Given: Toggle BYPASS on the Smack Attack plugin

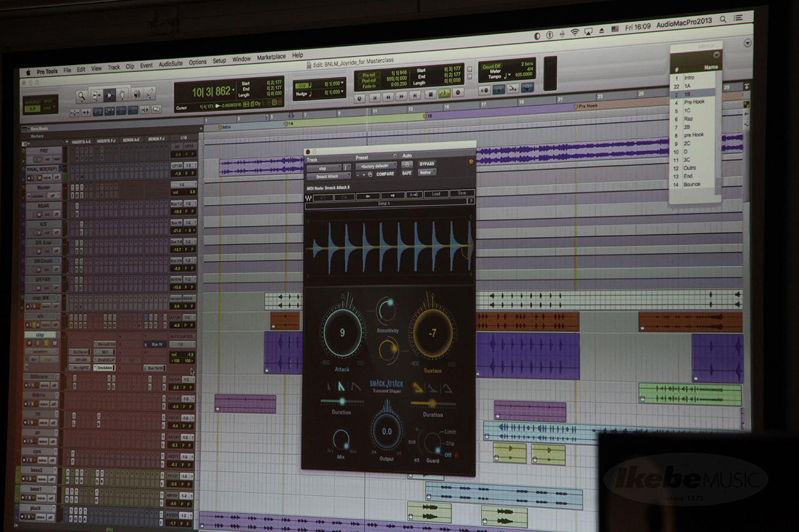Looking at the screenshot, I should pyautogui.click(x=427, y=164).
